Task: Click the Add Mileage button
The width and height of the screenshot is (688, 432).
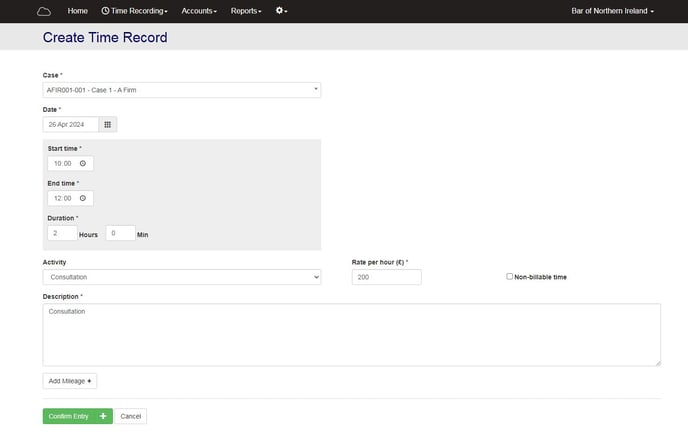Action: pyautogui.click(x=70, y=381)
